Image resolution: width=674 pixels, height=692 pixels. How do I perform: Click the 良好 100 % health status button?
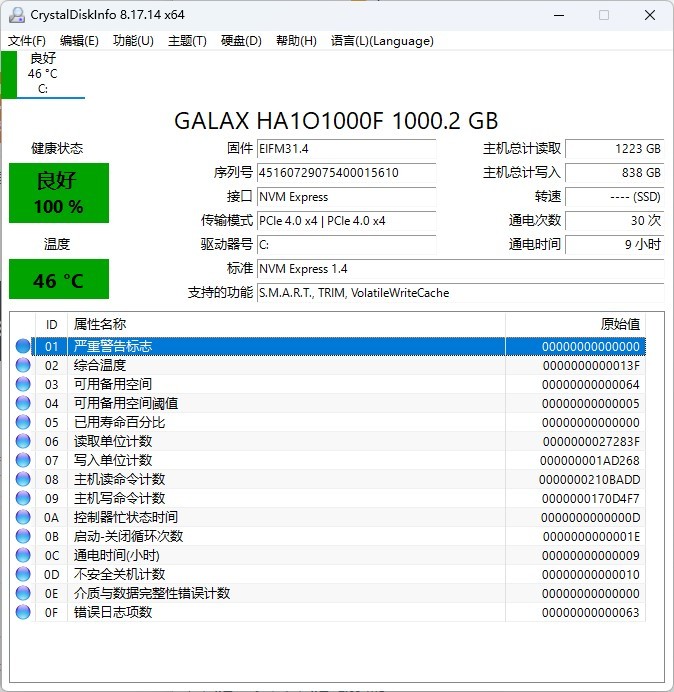pos(59,193)
